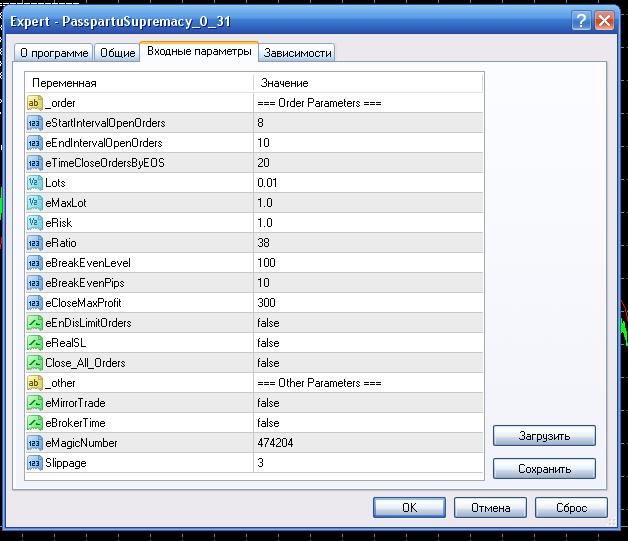This screenshot has height=541, width=628.
Task: Edit the Lots value 0.01
Action: pos(368,183)
